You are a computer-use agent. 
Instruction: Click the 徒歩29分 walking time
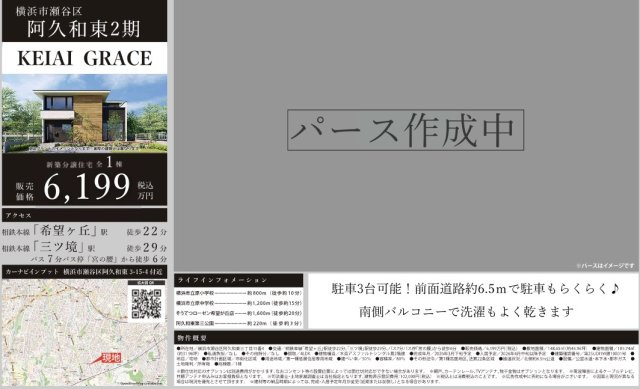point(147,248)
